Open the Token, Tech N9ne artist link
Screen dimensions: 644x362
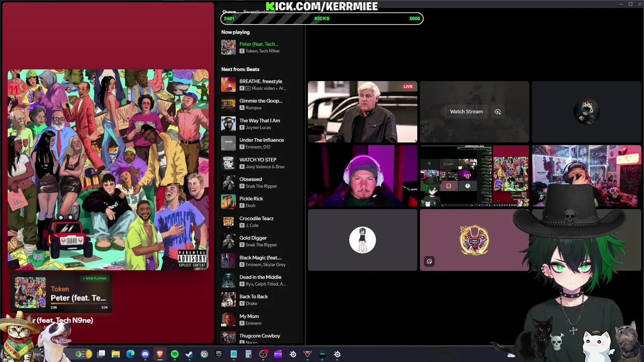(x=263, y=51)
